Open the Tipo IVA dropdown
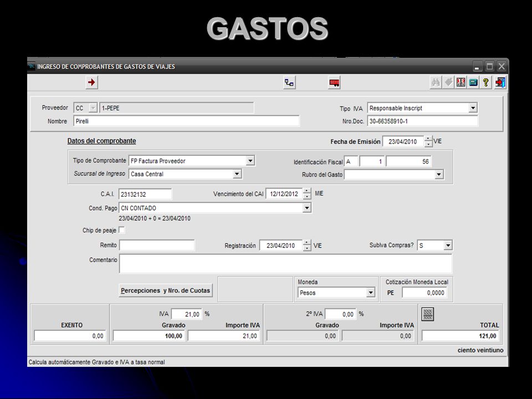 473,108
